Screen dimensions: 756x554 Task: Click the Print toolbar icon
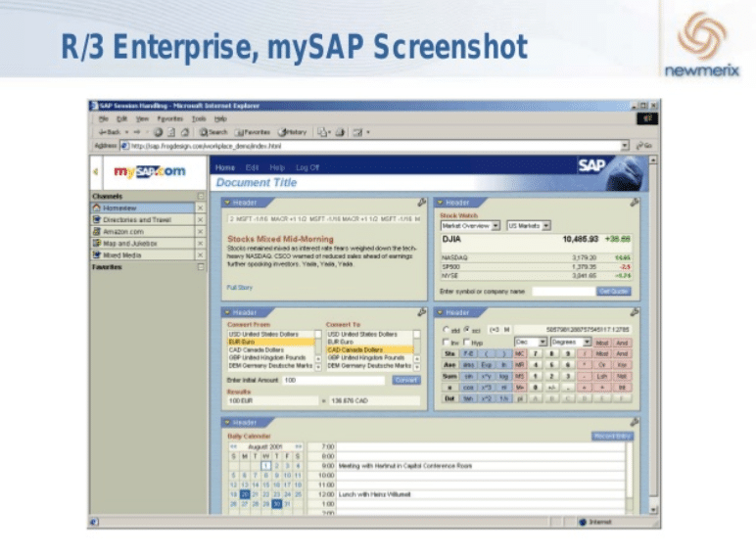[341, 131]
